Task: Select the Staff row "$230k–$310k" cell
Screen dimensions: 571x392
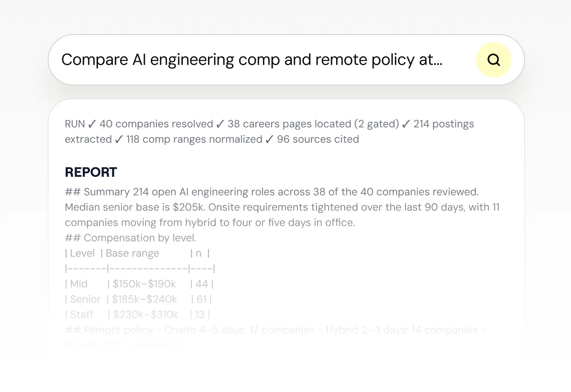Action: [146, 314]
